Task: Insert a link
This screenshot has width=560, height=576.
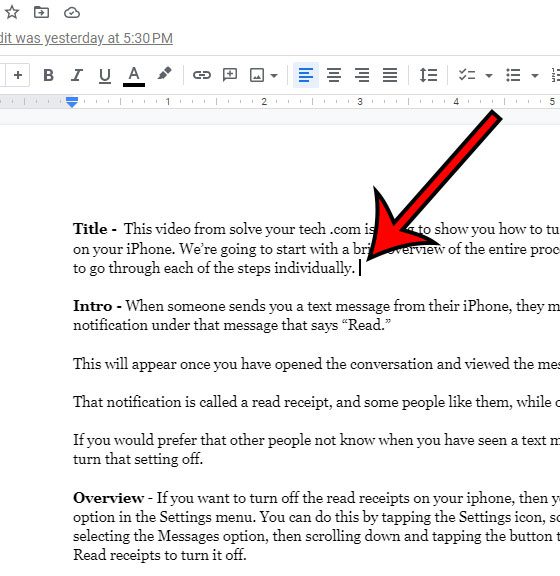Action: coord(202,75)
